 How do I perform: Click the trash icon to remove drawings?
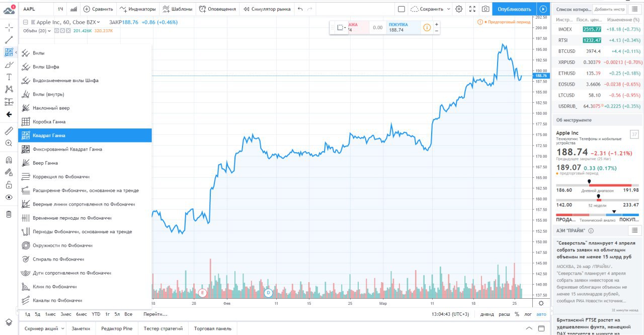9,214
